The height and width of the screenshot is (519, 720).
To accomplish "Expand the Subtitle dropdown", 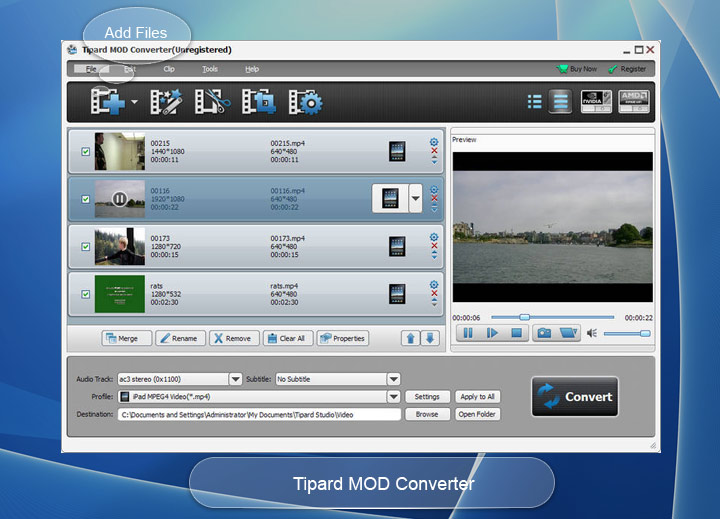I will click(x=394, y=379).
